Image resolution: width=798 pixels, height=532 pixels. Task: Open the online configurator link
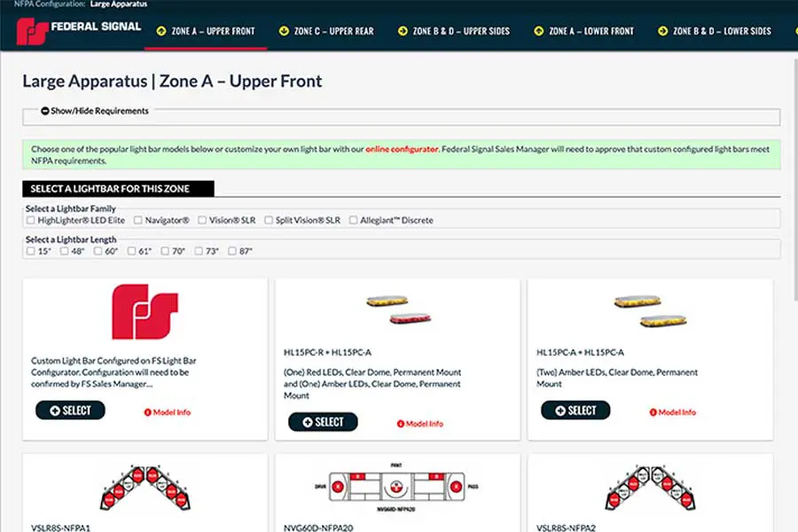pyautogui.click(x=402, y=149)
